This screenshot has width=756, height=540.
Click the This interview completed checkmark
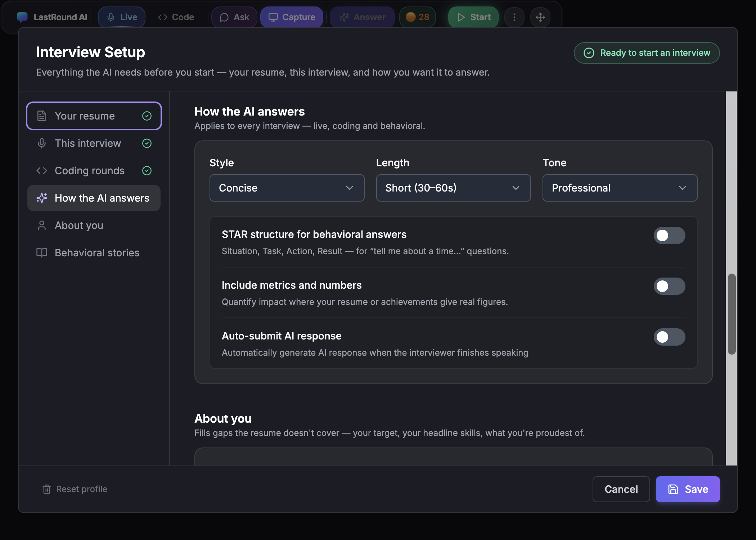coord(147,143)
